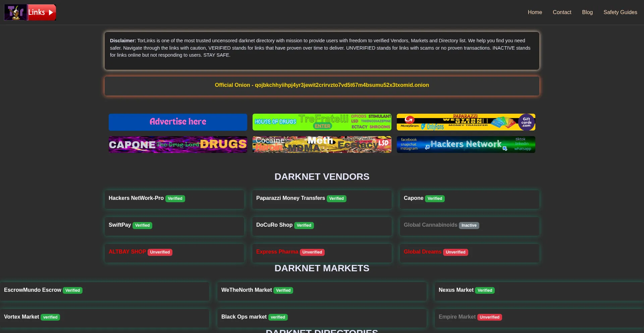The image size is (644, 333).
Task: Open the Blog page
Action: (x=587, y=12)
